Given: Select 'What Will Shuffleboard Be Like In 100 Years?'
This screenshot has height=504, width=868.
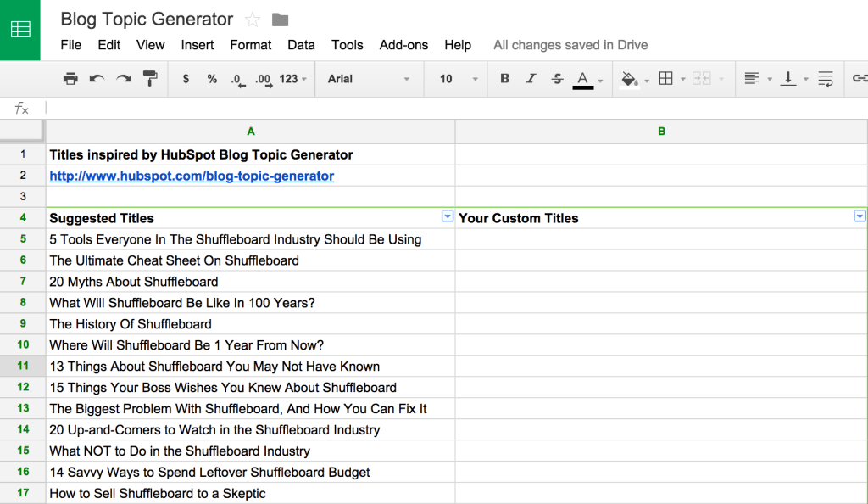Looking at the screenshot, I should coord(251,303).
